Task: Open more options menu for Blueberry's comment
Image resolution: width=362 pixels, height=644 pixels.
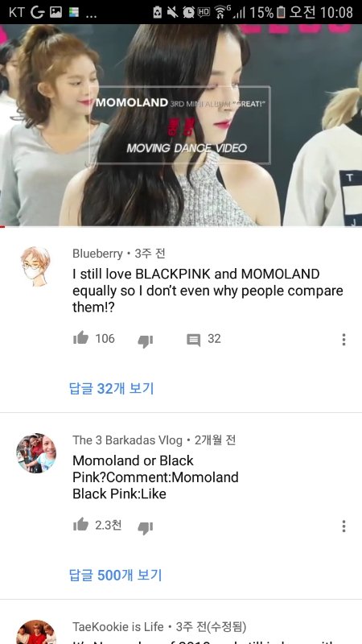Action: (343, 339)
